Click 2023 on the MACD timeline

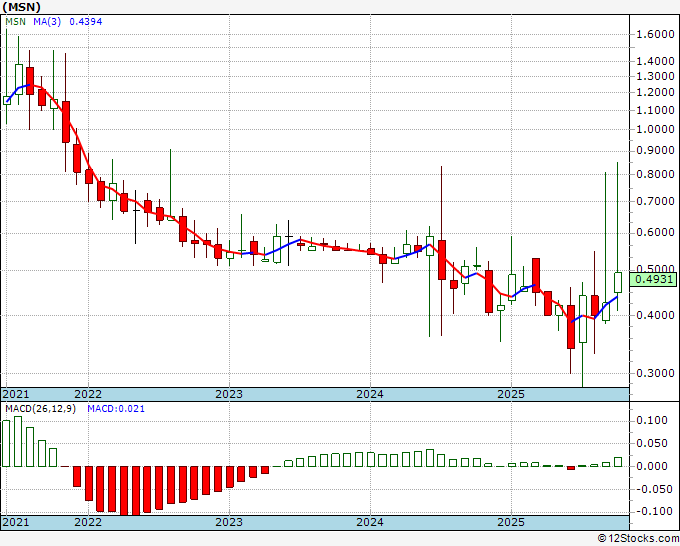tap(229, 522)
